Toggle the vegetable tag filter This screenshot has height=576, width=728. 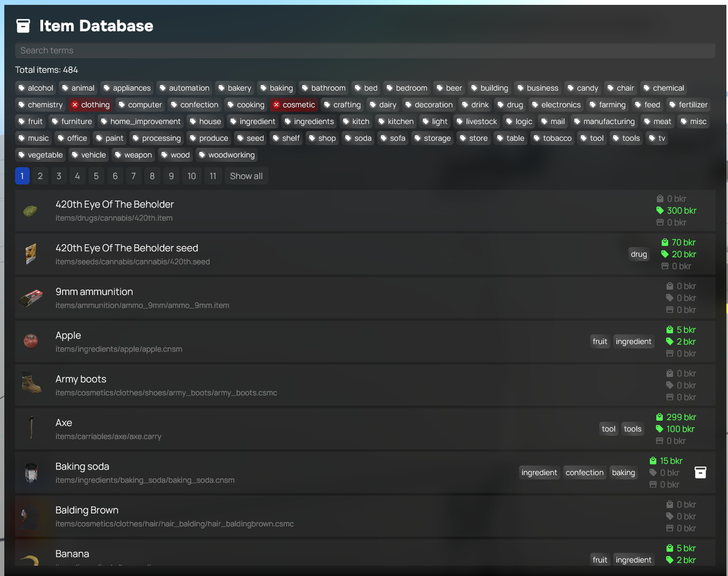click(40, 155)
